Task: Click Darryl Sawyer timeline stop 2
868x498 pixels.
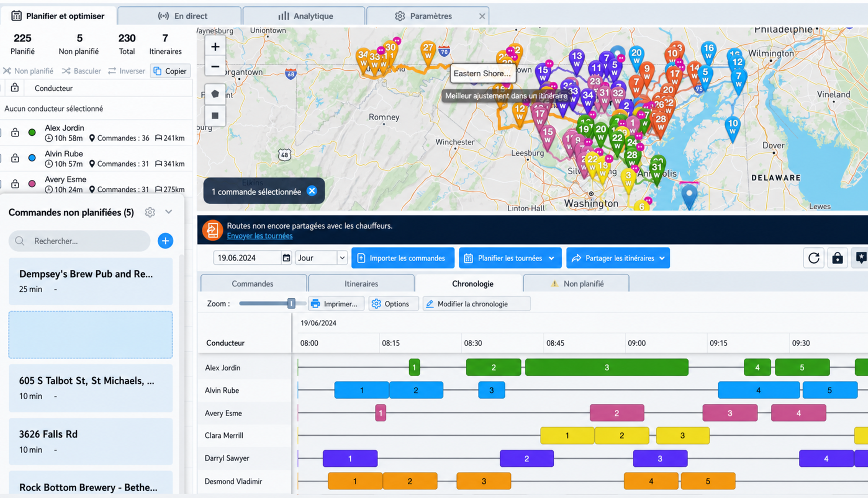Action: click(x=527, y=458)
